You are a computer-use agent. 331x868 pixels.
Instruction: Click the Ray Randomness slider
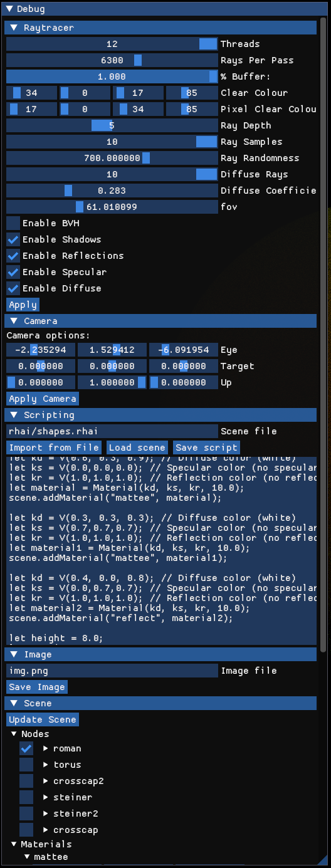112,158
